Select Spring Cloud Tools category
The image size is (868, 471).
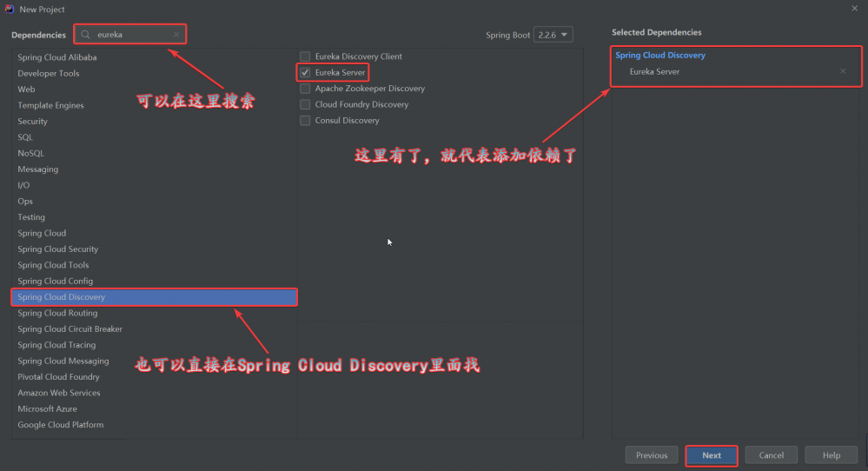154,266
